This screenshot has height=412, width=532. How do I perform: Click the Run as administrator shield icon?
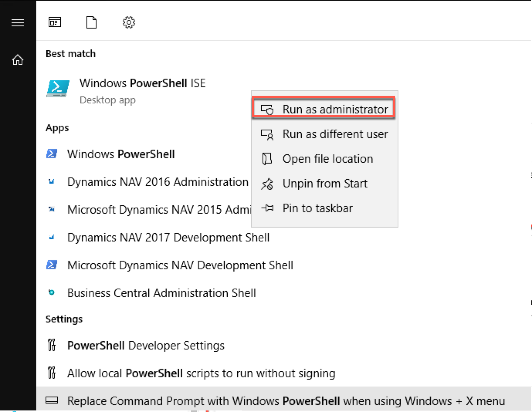(x=267, y=110)
